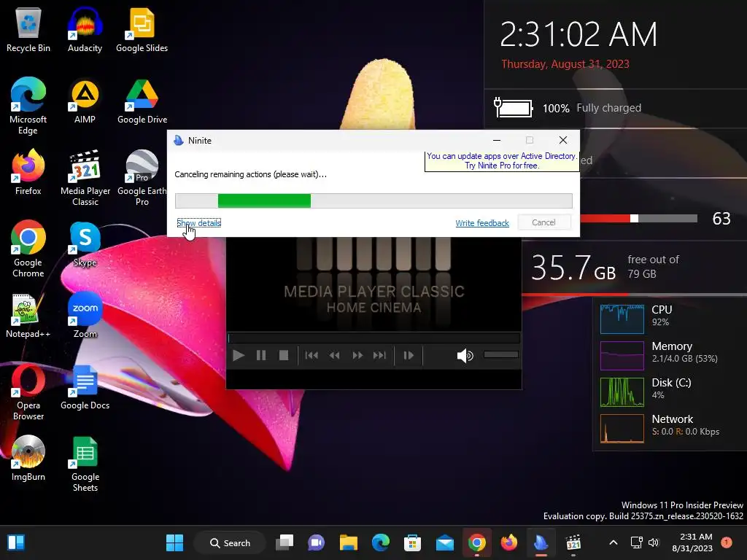Click rewind (decrease speed) in Media Player Classic
Screen dimensions: 747x560
pyautogui.click(x=334, y=355)
